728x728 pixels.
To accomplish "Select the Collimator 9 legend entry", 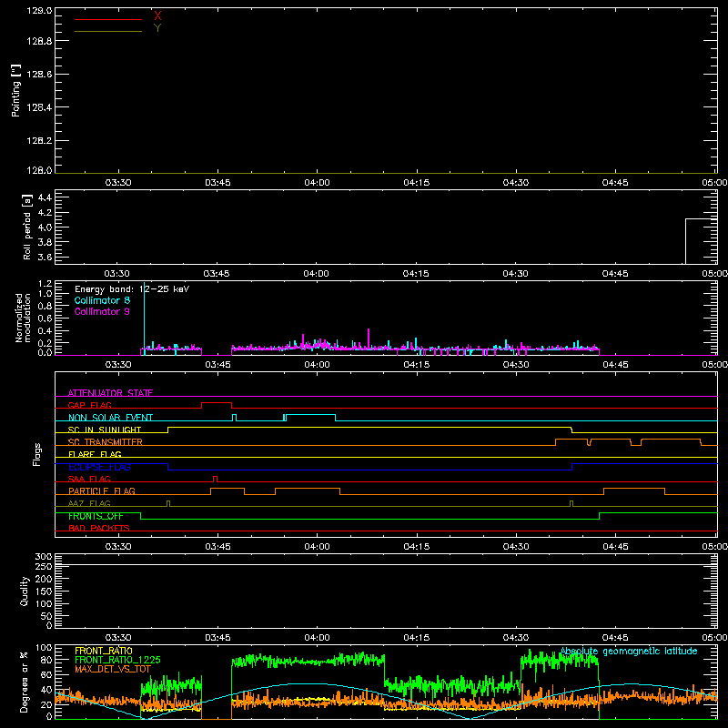I will [102, 311].
